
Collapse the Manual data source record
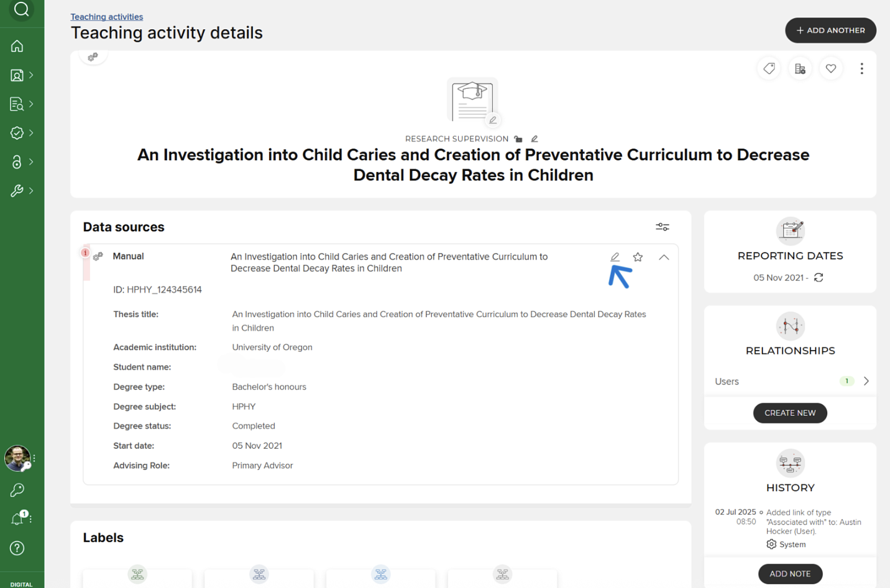click(664, 257)
